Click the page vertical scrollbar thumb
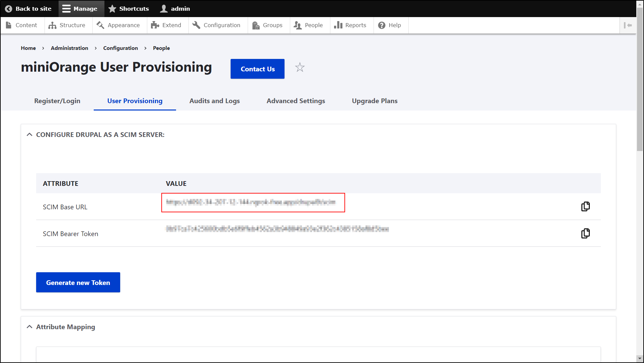The width and height of the screenshot is (644, 363). coord(640,79)
